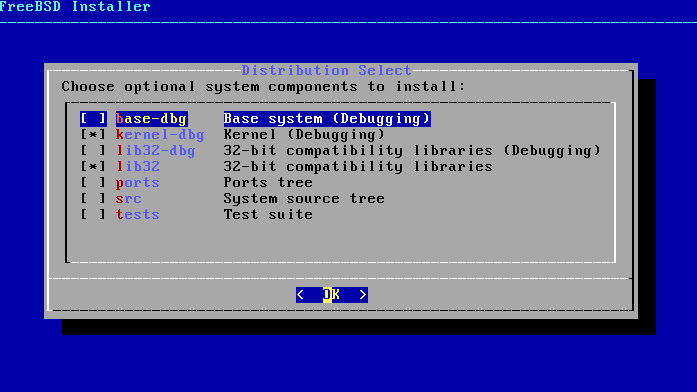Click the Test suite description text

(268, 215)
